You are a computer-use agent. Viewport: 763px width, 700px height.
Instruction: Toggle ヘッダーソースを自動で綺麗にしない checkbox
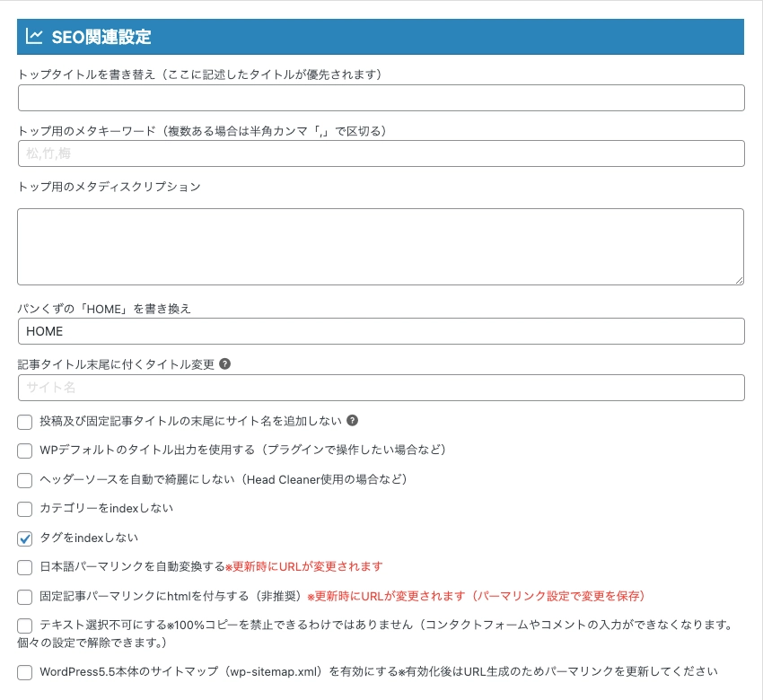pyautogui.click(x=25, y=480)
